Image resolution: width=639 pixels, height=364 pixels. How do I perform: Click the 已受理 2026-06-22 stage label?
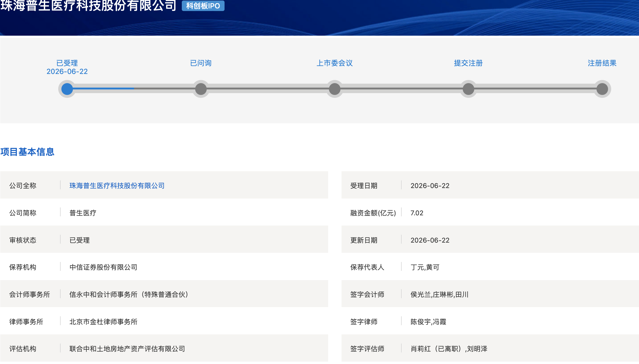67,67
